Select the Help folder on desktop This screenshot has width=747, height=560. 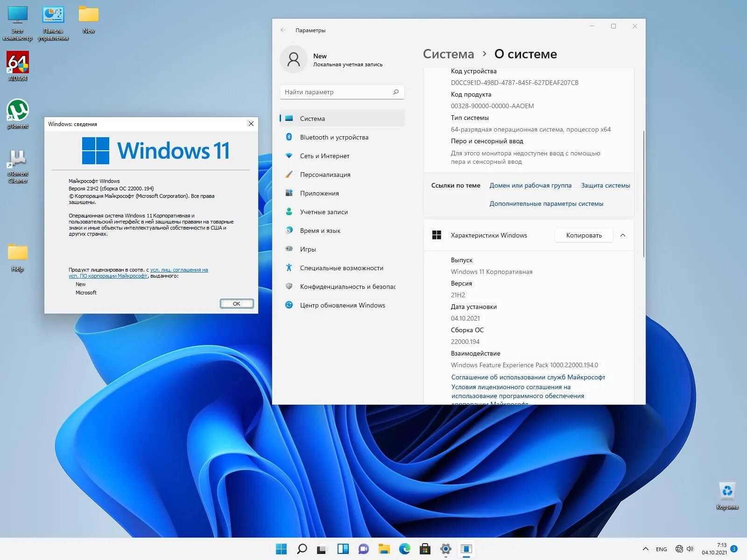pyautogui.click(x=17, y=257)
